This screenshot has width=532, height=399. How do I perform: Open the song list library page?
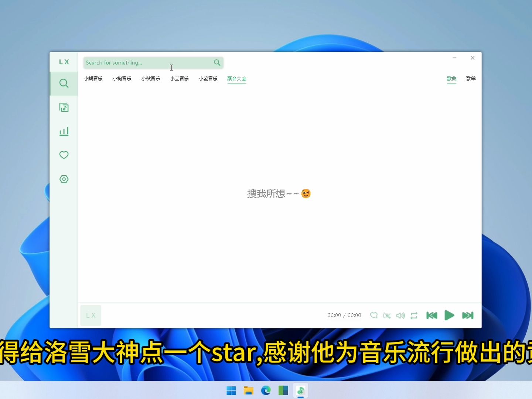tap(64, 107)
